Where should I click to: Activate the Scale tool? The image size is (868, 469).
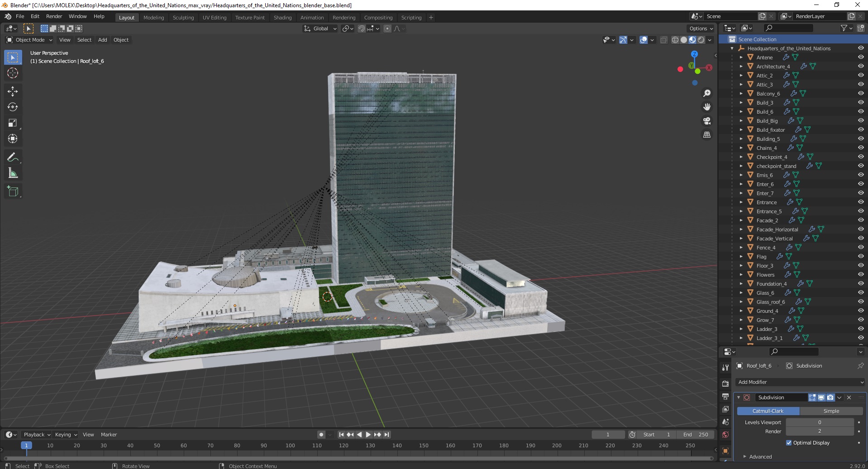13,123
